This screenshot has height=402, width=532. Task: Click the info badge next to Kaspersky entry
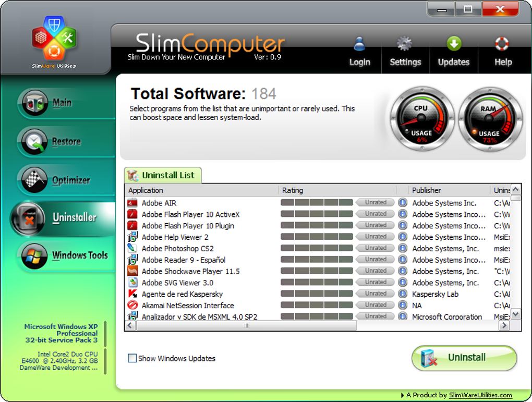pyautogui.click(x=402, y=294)
